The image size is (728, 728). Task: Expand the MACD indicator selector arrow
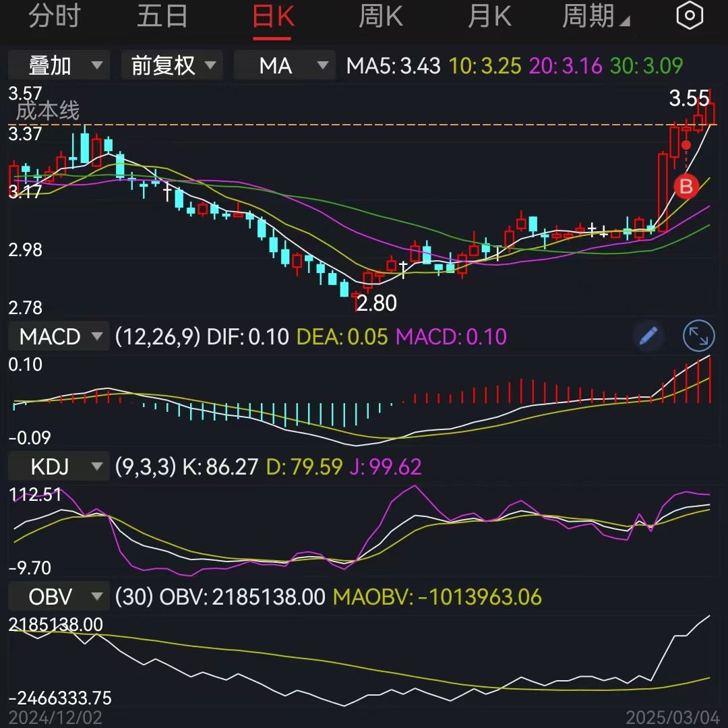click(96, 336)
